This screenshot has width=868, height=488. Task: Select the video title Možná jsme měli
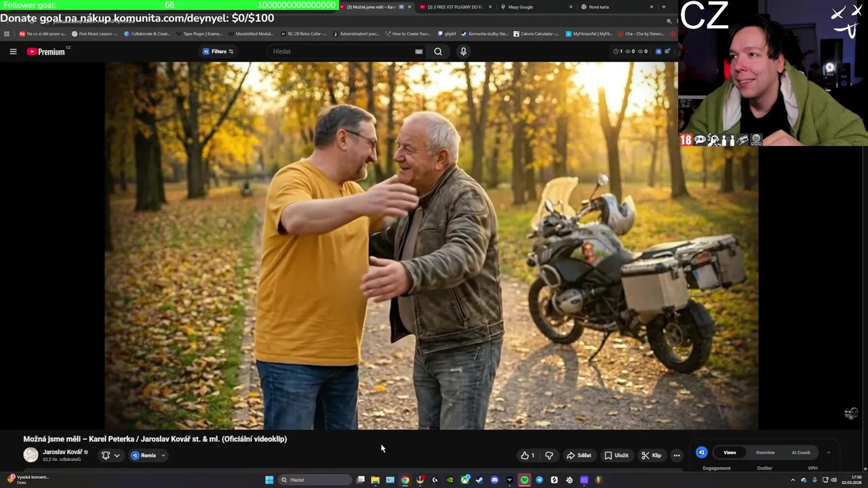[155, 439]
